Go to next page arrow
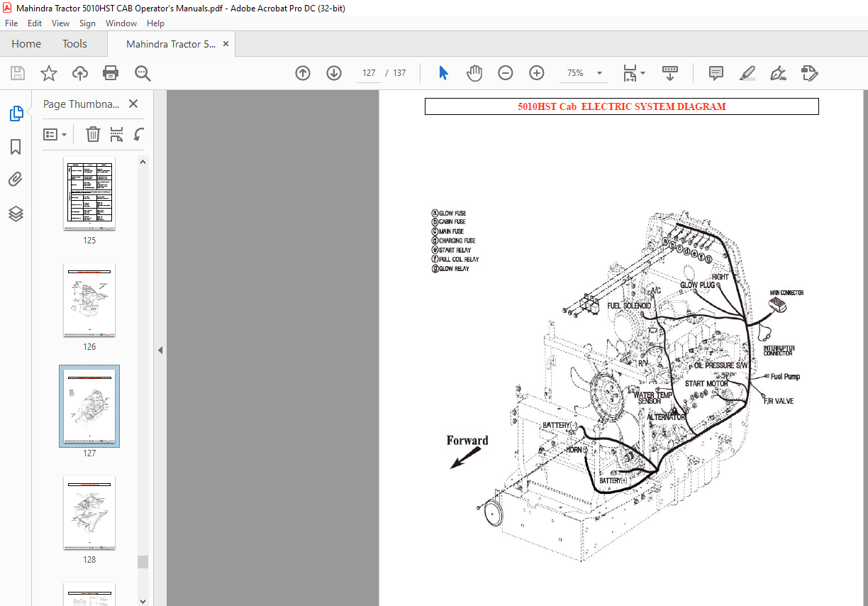Image resolution: width=868 pixels, height=606 pixels. click(x=334, y=73)
